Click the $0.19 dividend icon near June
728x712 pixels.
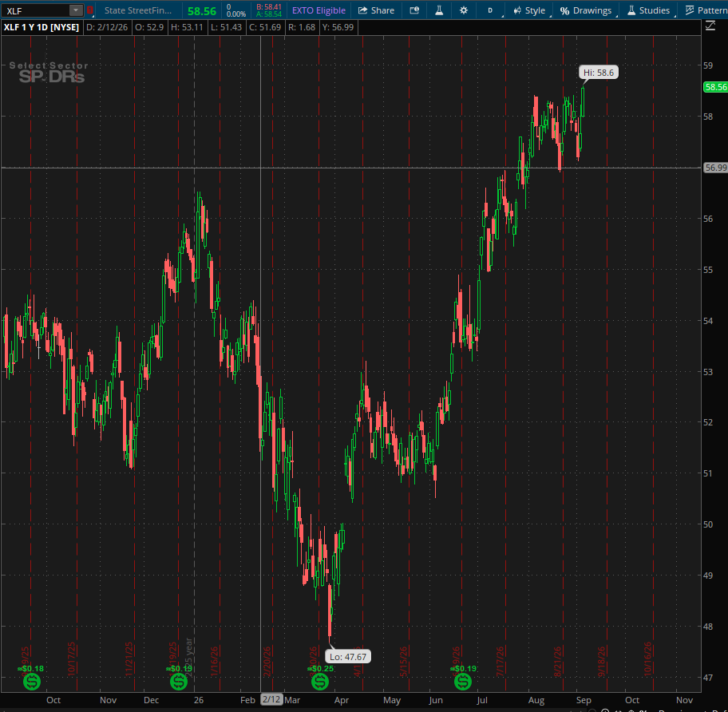(x=463, y=682)
